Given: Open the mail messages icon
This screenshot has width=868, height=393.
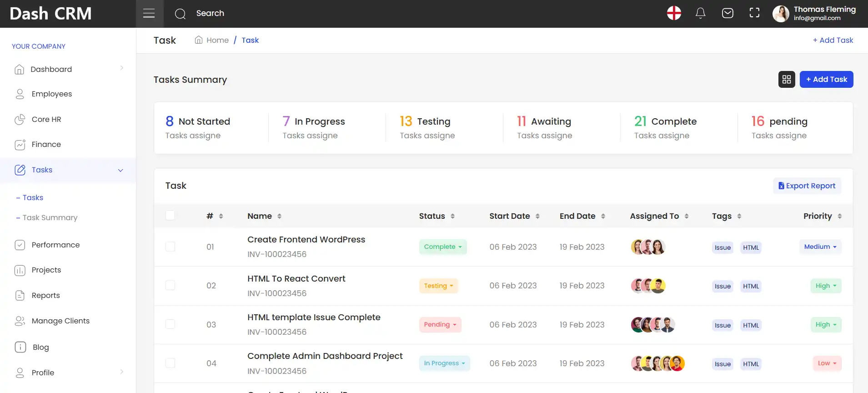Looking at the screenshot, I should tap(728, 13).
